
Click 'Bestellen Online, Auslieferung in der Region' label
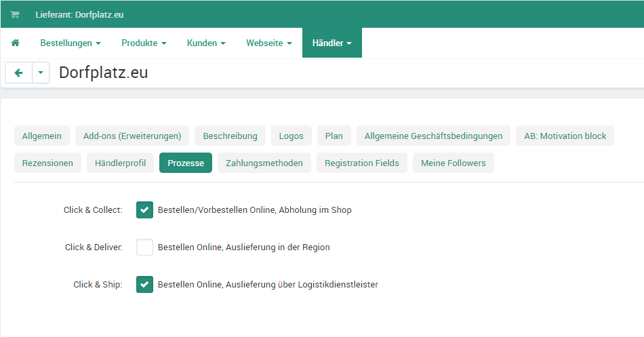click(244, 247)
